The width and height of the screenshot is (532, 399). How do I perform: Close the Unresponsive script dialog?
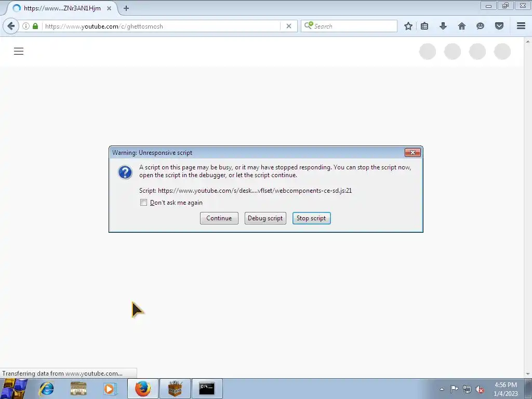click(413, 153)
